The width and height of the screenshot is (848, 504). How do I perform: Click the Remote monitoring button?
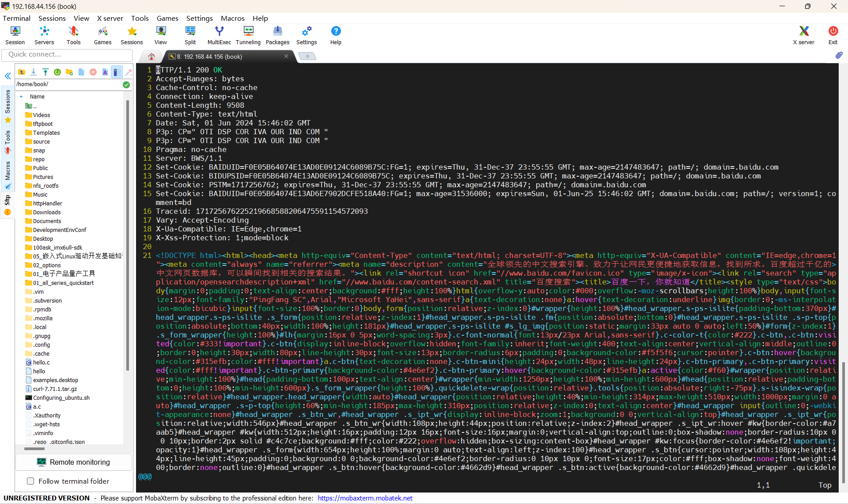[73, 462]
